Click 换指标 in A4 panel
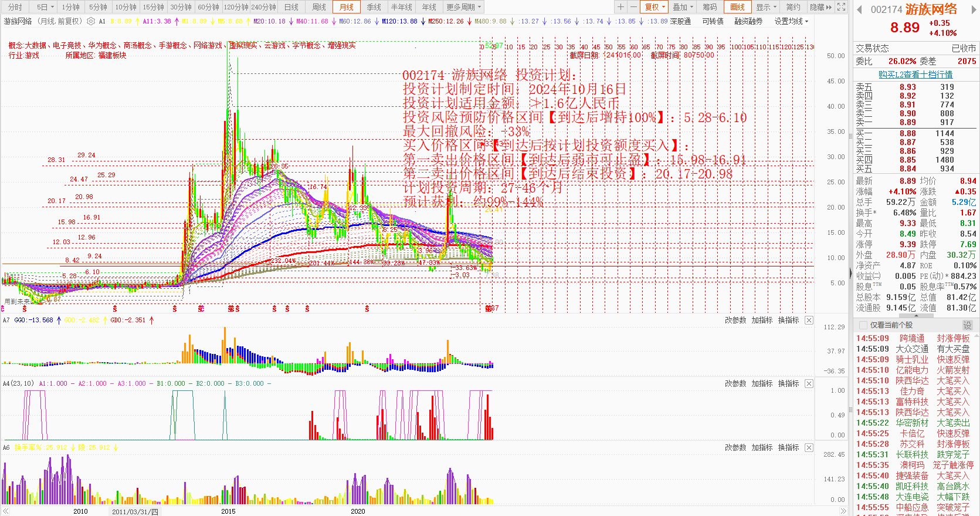The width and height of the screenshot is (980, 516). pyautogui.click(x=788, y=383)
